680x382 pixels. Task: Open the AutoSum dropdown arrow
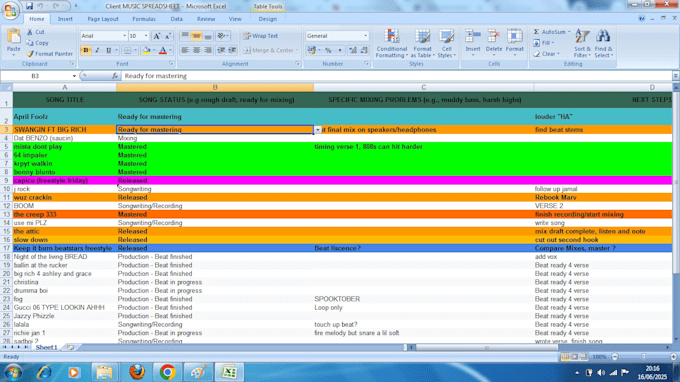tap(569, 32)
